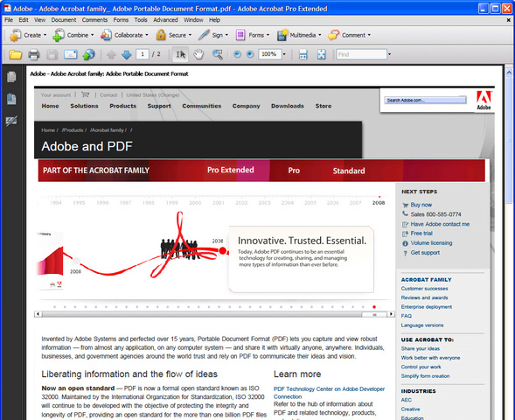Open PDF Technology Center on Adobe Developer link

coord(329,393)
